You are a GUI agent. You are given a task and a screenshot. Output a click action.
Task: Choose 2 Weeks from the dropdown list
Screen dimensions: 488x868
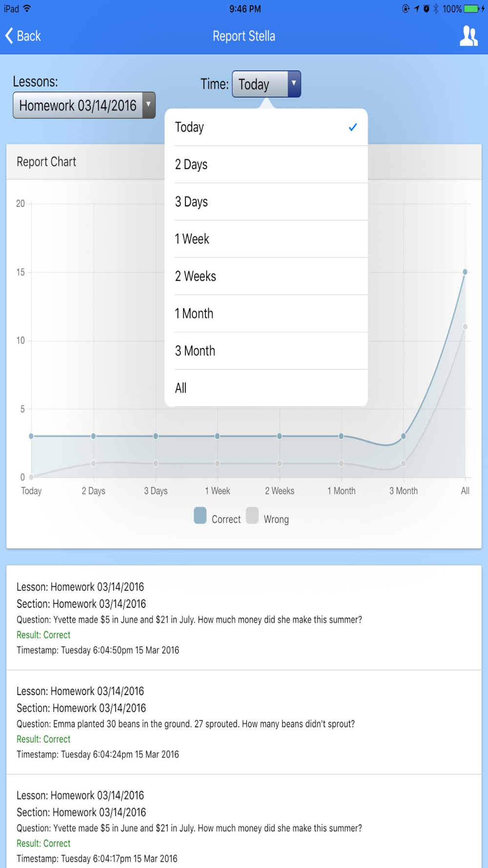[x=266, y=276]
